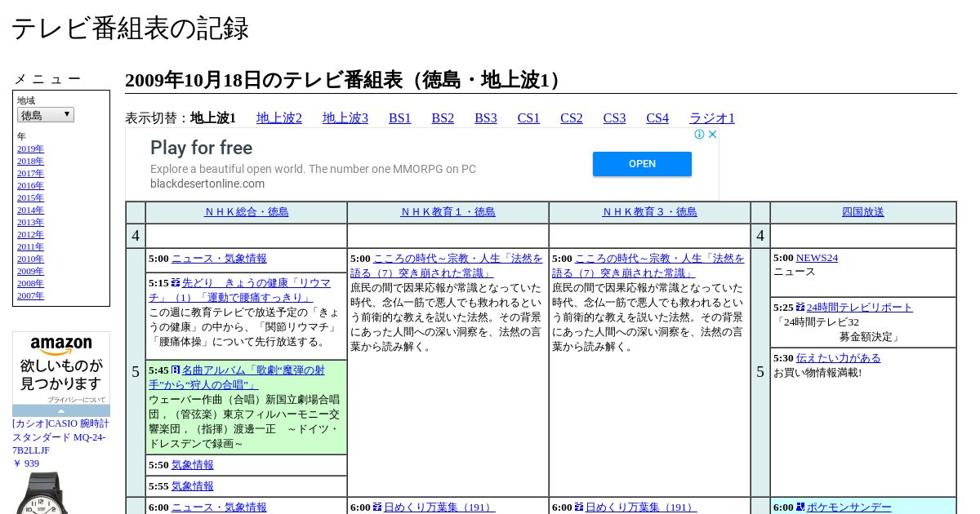Switch to CS4 listing

point(657,118)
